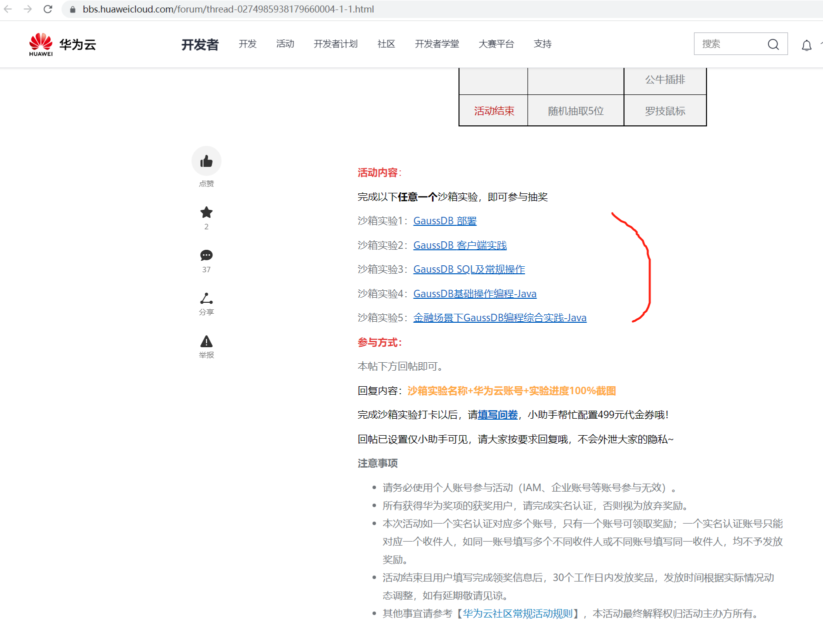
Task: Open the 金融场景下GaussDB编程综合实践-Java link
Action: pyautogui.click(x=500, y=318)
